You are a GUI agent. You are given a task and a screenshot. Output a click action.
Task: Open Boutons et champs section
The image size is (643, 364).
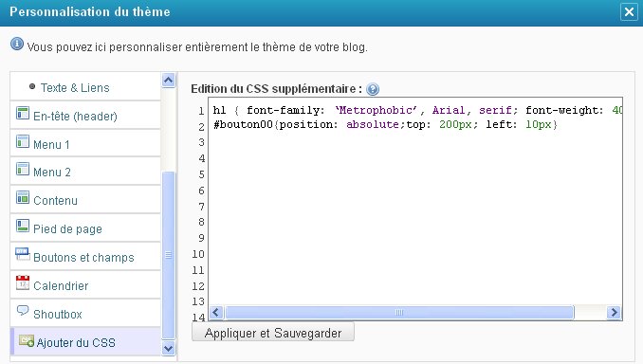click(85, 257)
